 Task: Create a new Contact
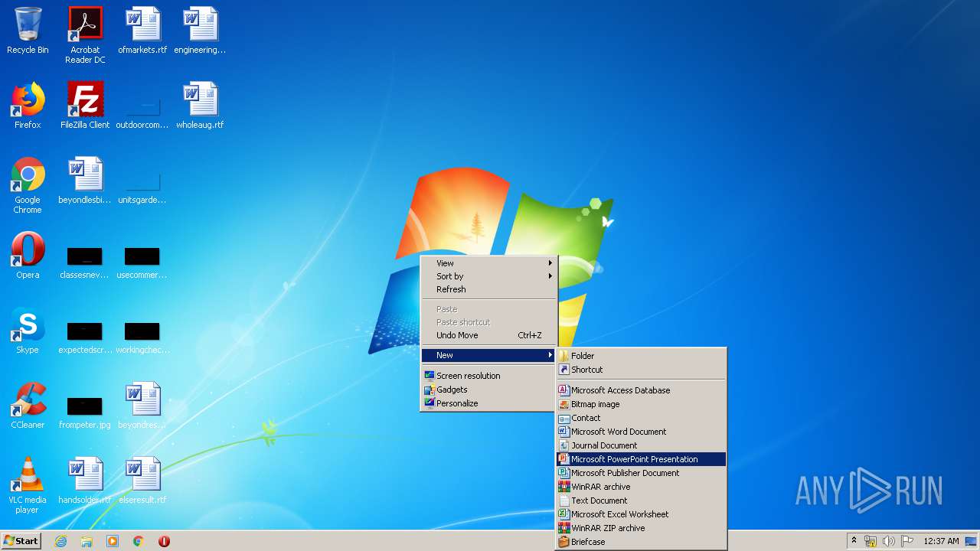(x=641, y=418)
